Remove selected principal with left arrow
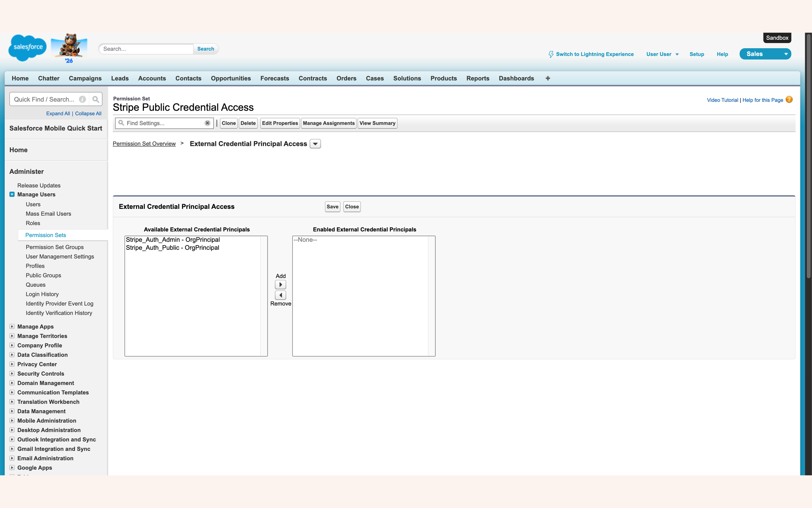Image resolution: width=812 pixels, height=508 pixels. (x=281, y=295)
